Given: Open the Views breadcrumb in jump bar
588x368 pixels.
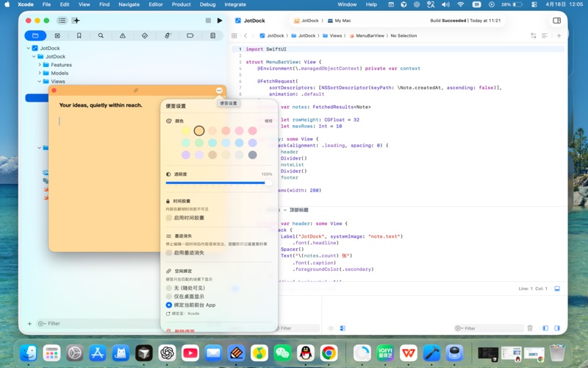Looking at the screenshot, I should pyautogui.click(x=332, y=35).
